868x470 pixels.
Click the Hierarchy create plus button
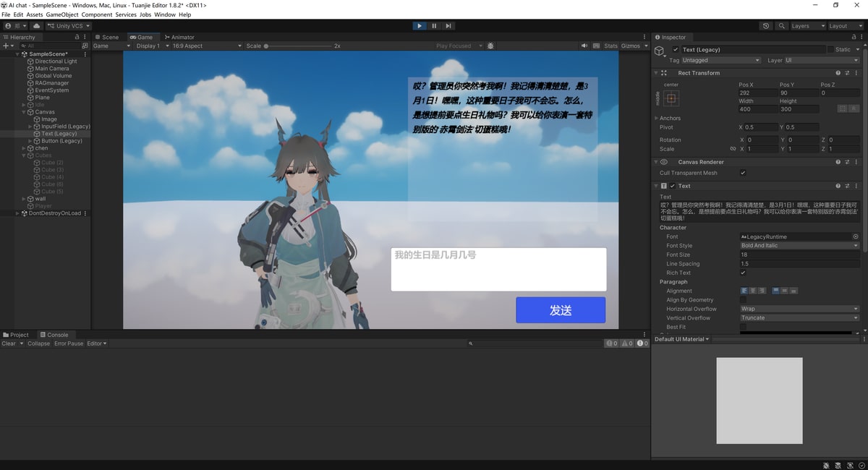coord(6,46)
